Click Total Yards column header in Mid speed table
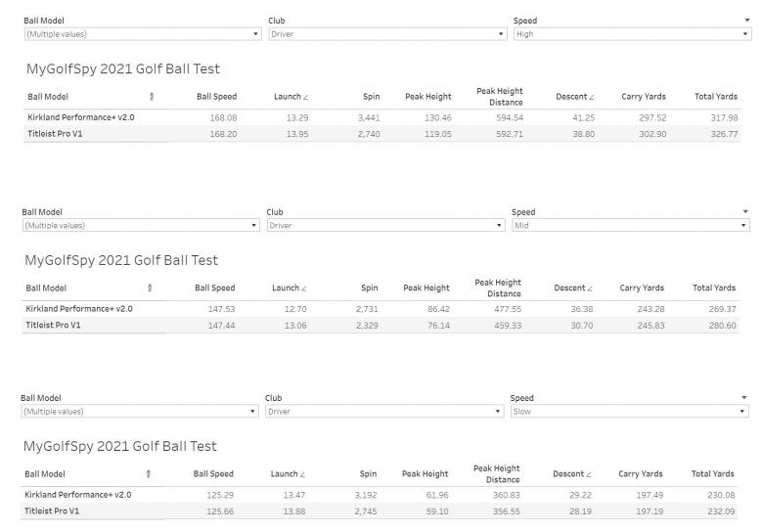 click(x=713, y=288)
